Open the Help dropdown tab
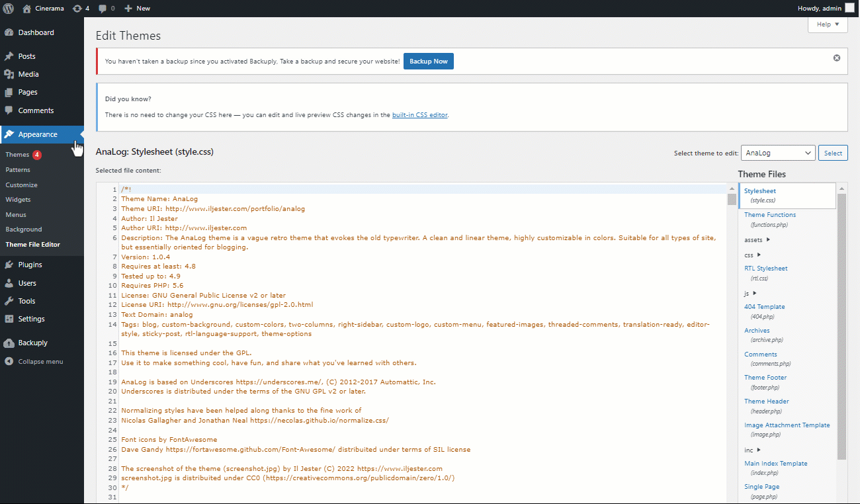The width and height of the screenshot is (860, 504). [828, 24]
